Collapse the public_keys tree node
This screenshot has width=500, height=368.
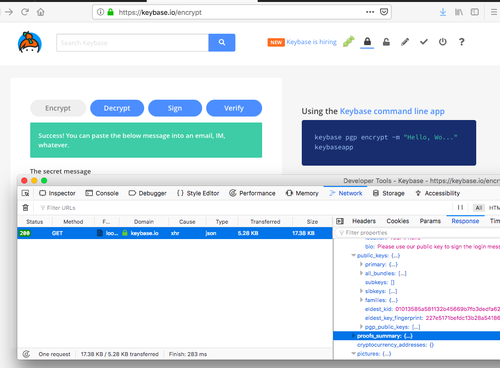click(x=353, y=255)
